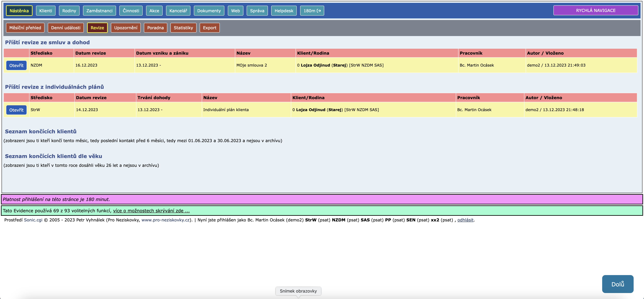The width and height of the screenshot is (644, 299).
Task: Follow the 'více o možnostech skrývání' link
Action: point(151,211)
